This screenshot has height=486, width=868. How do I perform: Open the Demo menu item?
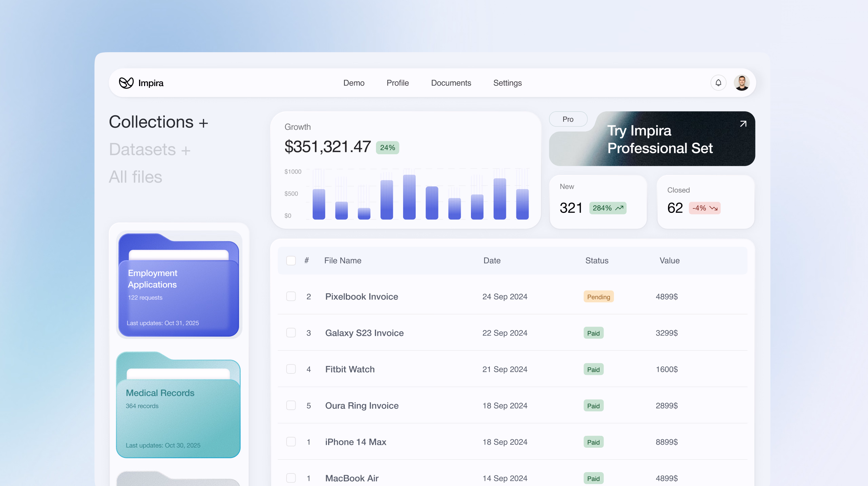pyautogui.click(x=354, y=83)
